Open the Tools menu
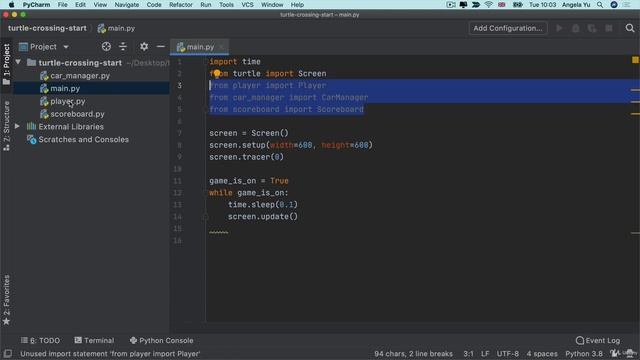The height and width of the screenshot is (360, 640). point(226,5)
